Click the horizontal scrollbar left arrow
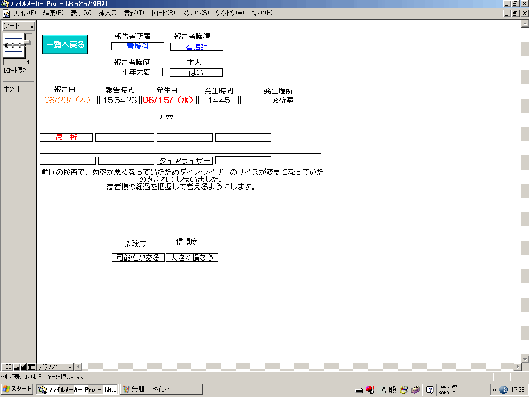The image size is (530, 397). [x=78, y=367]
